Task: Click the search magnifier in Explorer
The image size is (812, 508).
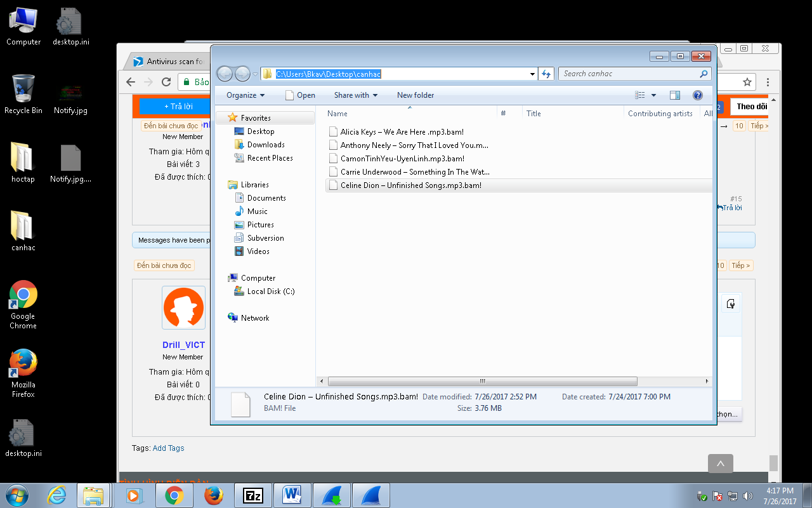Action: tap(704, 74)
